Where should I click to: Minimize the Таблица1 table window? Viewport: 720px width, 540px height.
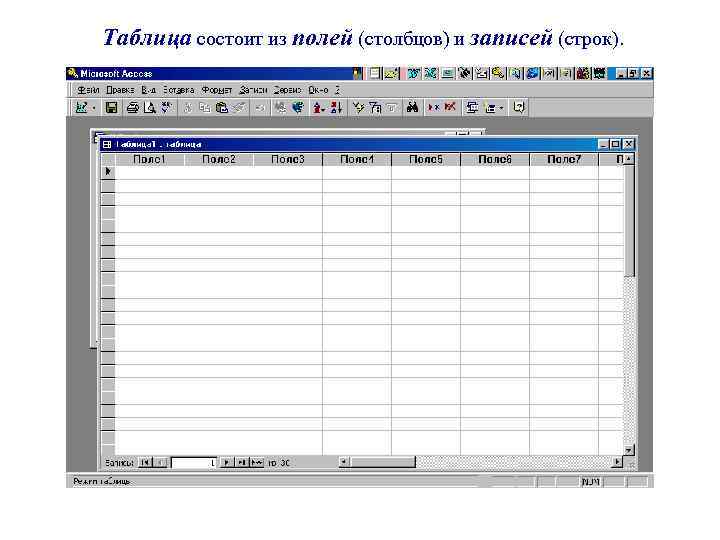tap(604, 144)
